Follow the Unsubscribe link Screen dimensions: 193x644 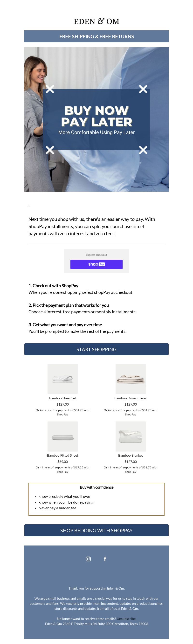(126, 618)
